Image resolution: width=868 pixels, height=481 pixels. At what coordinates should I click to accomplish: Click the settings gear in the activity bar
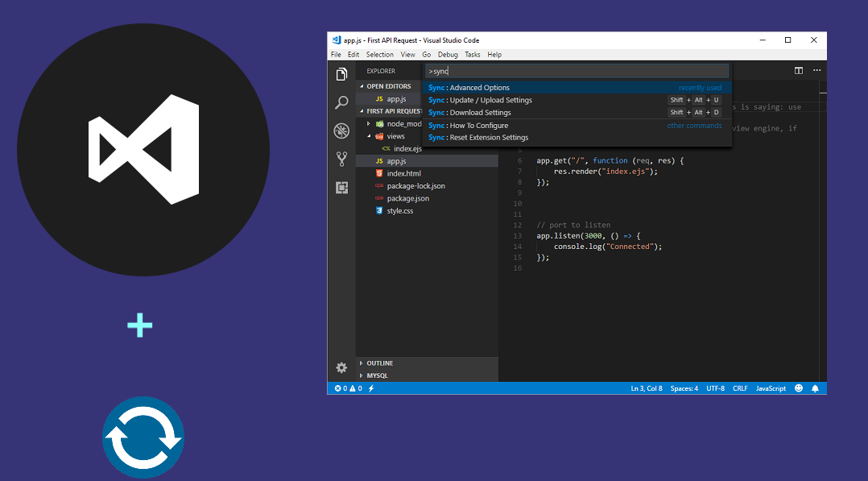341,367
